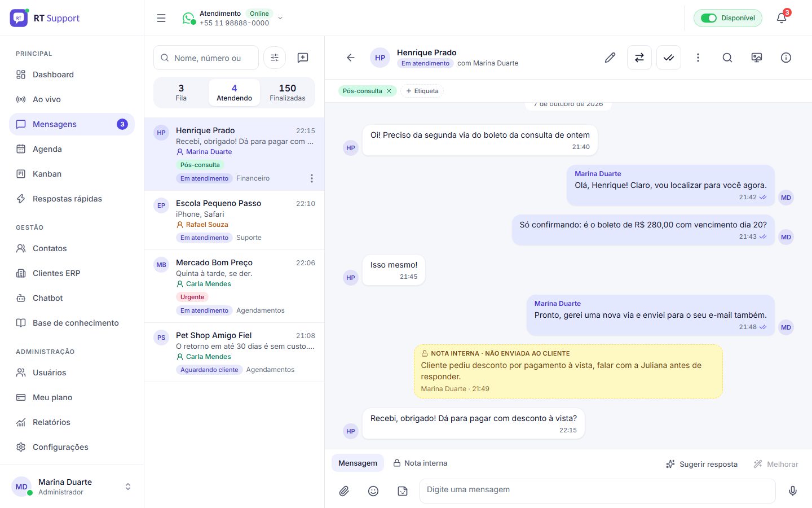
Task: Open Dashboard in sidebar
Action: [x=72, y=75]
